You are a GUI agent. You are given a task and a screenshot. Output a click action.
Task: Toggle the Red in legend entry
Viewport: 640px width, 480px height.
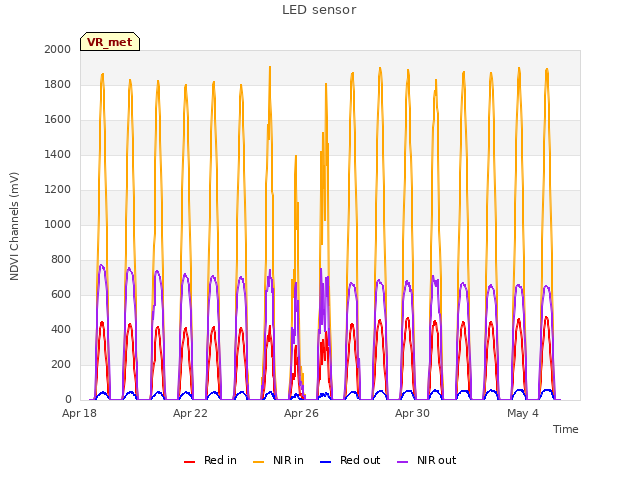(x=210, y=460)
